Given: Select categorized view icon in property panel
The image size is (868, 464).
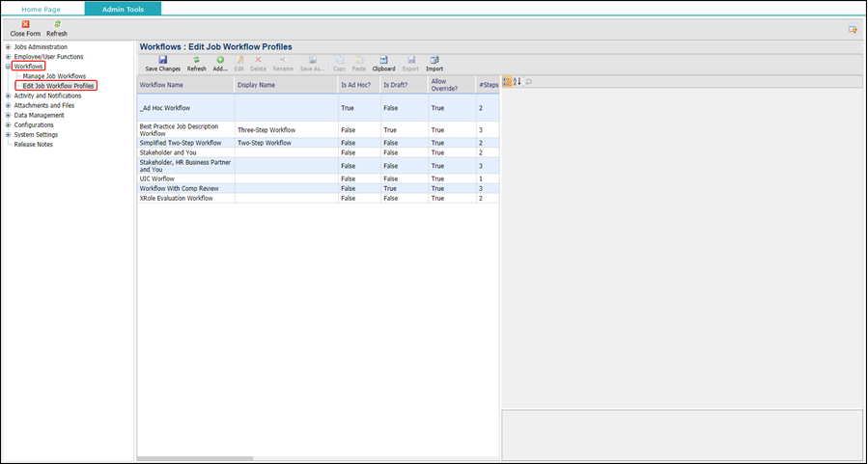Looking at the screenshot, I should tap(507, 82).
